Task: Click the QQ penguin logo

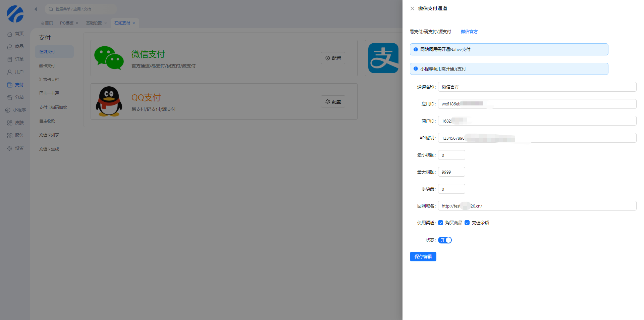Action: [109, 101]
